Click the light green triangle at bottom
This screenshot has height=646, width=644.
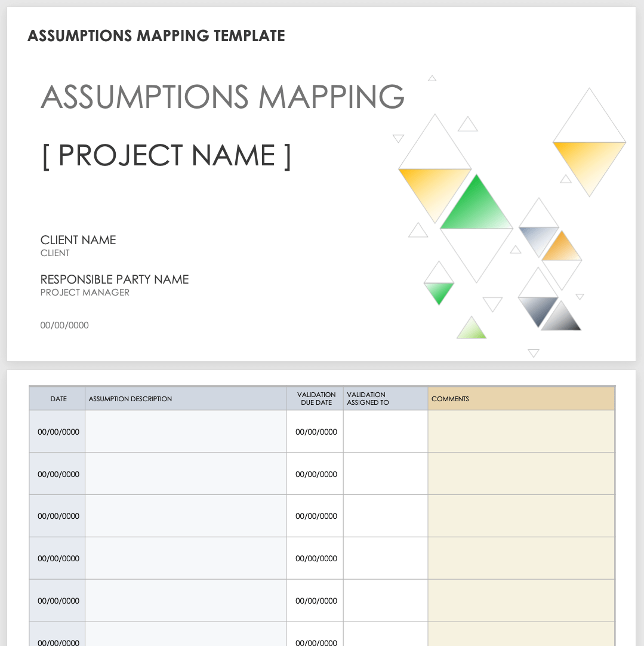click(472, 330)
